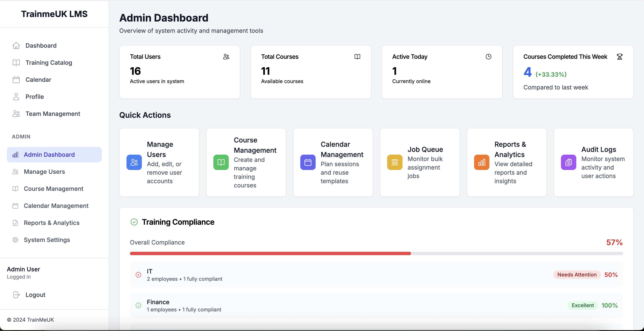The image size is (644, 331).
Task: Select System Settings from the sidebar
Action: pyautogui.click(x=47, y=240)
